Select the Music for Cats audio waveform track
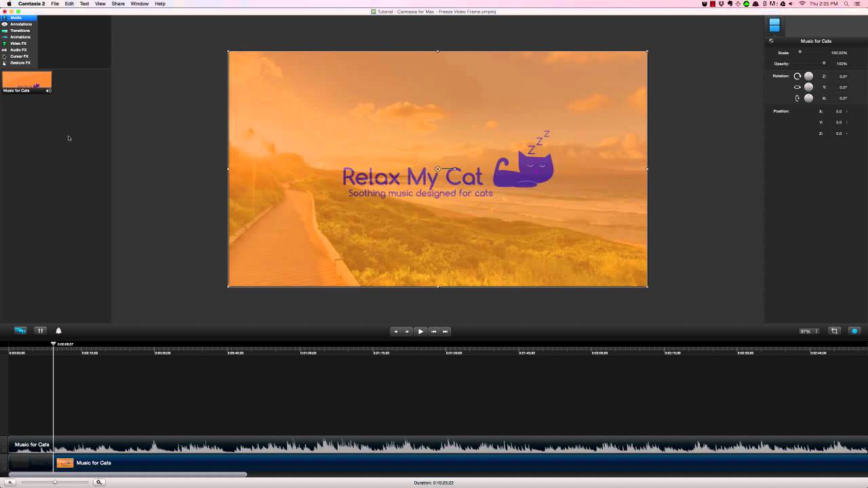This screenshot has height=488, width=868. pos(438,445)
